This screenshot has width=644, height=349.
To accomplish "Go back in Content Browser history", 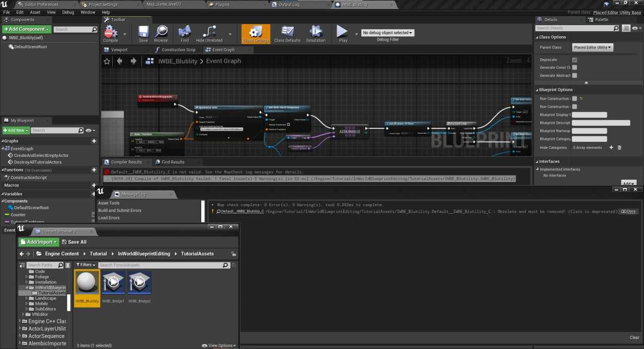I will click(x=22, y=254).
